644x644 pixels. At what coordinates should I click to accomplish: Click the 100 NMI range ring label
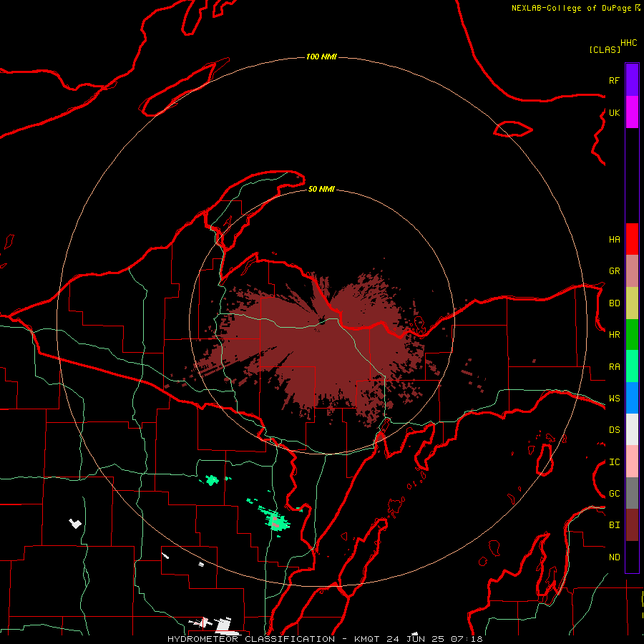click(321, 57)
